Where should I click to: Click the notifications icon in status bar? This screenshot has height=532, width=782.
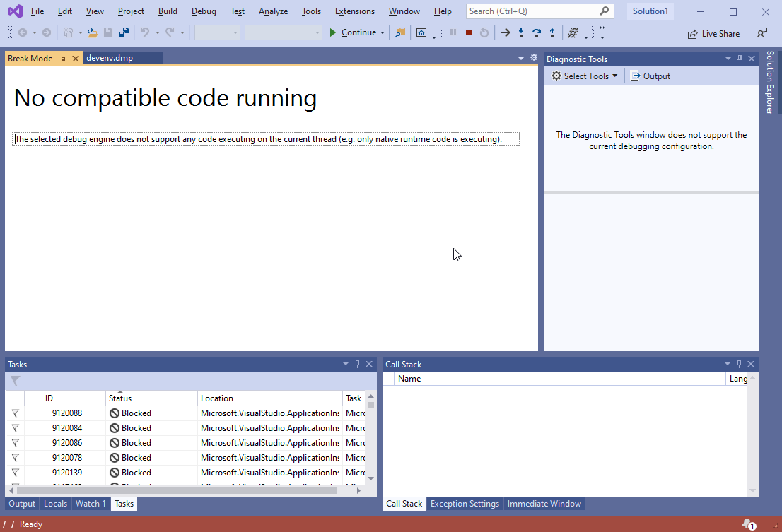coord(749,524)
